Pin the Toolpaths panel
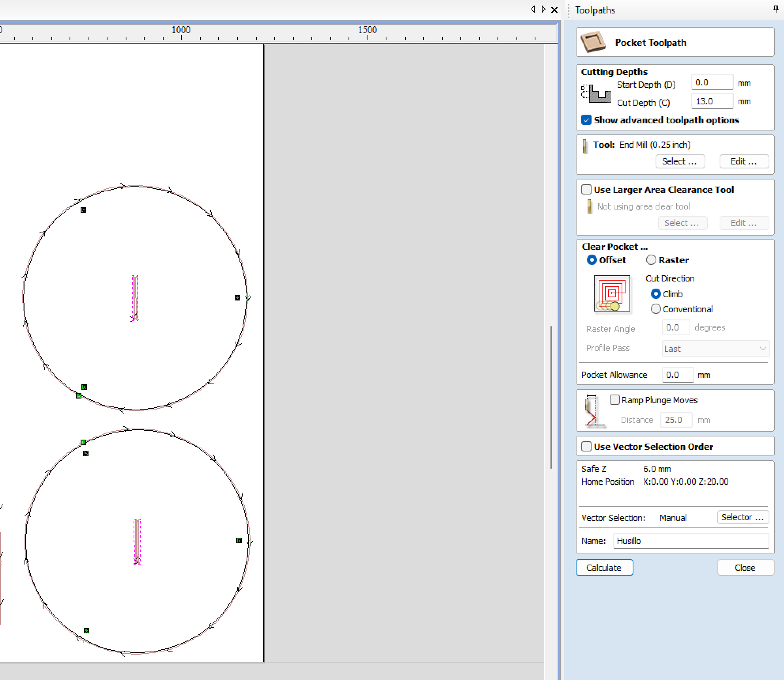The width and height of the screenshot is (784, 680). point(776,9)
